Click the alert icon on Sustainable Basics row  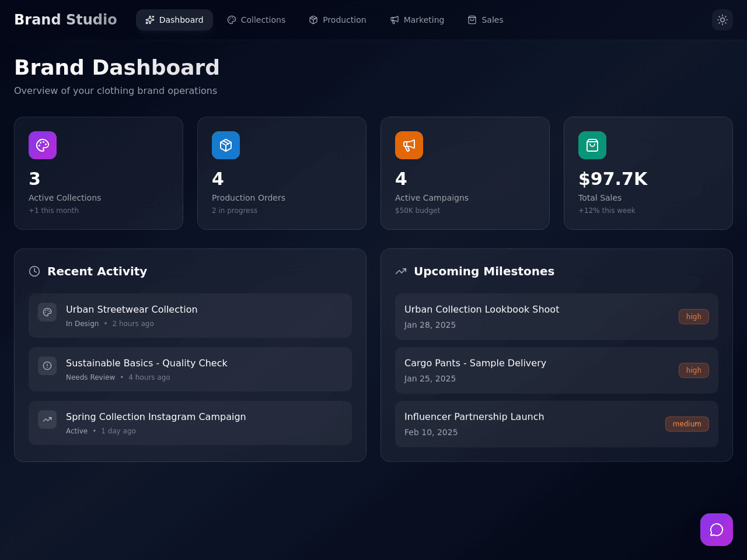coord(47,366)
